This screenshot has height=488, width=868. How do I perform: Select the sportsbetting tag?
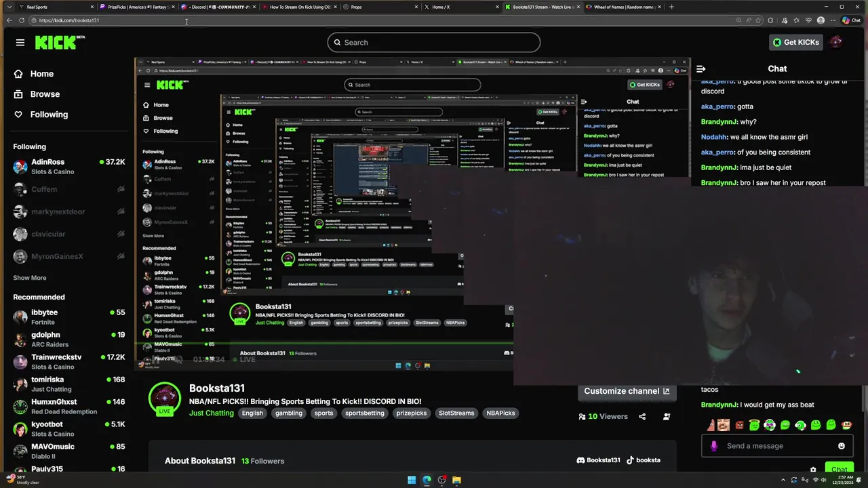point(365,413)
